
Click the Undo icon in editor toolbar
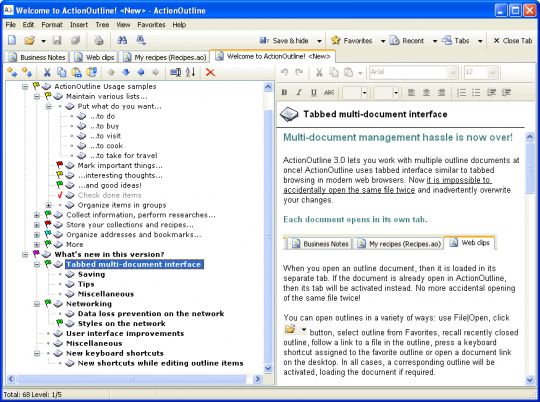pos(284,72)
